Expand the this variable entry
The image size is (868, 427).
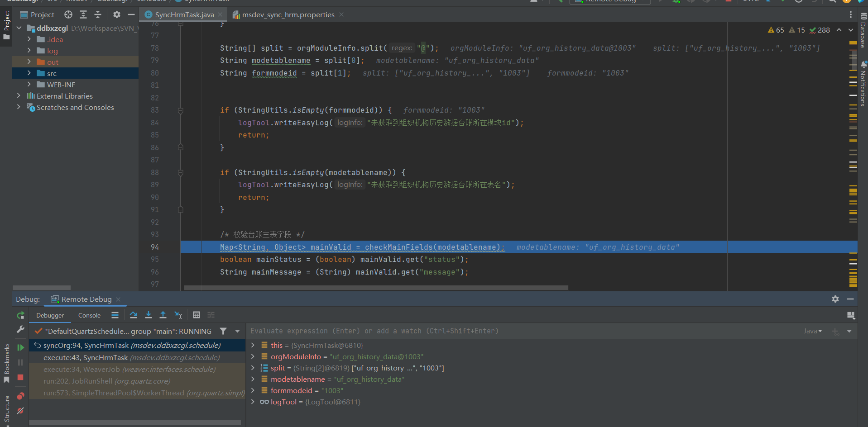click(x=253, y=345)
